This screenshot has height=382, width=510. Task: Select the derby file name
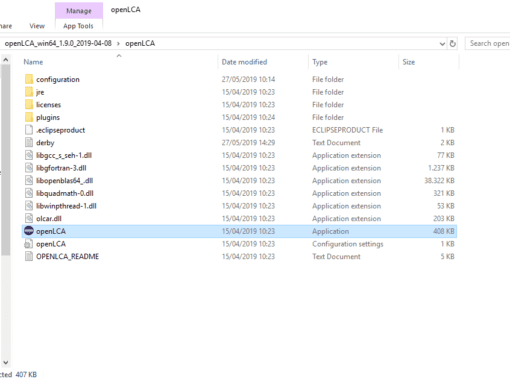(45, 143)
